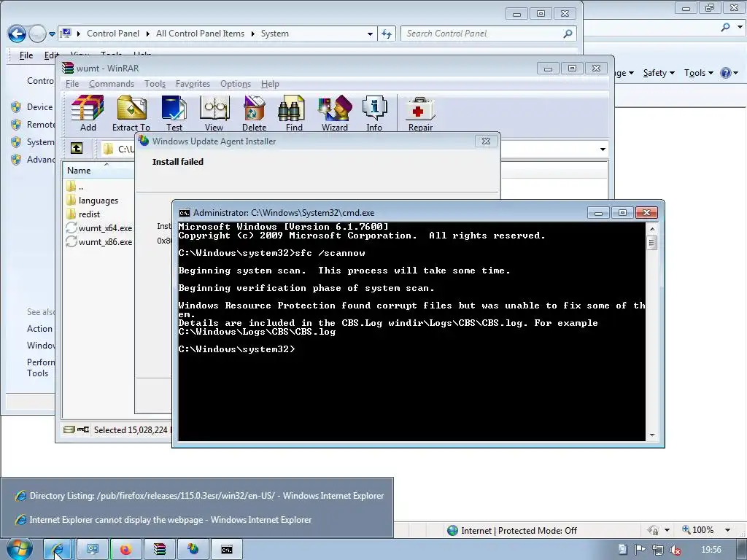
Task: Expand the address bar history dropdown
Action: click(x=370, y=34)
